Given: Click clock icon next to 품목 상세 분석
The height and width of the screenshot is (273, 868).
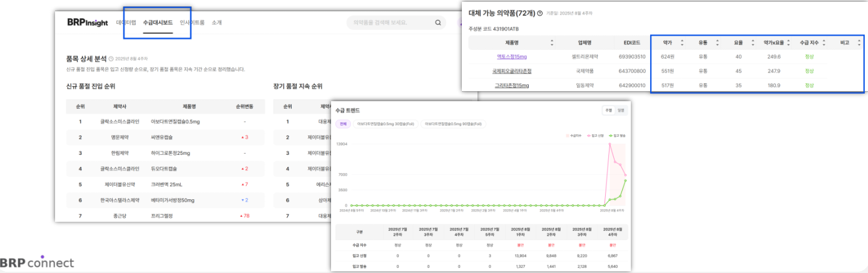Looking at the screenshot, I should click(x=111, y=58).
